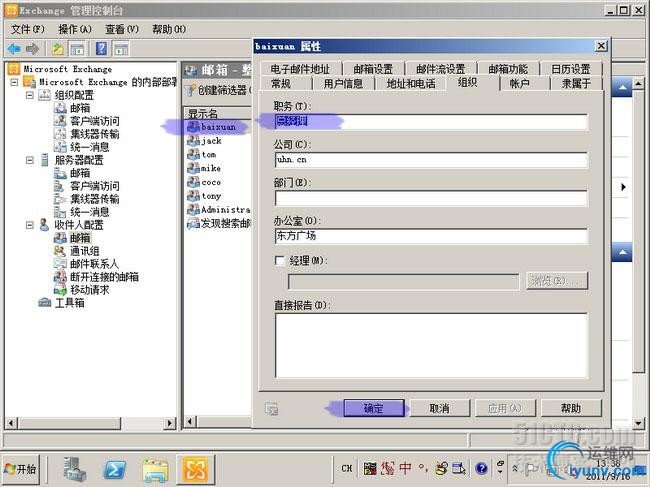Image resolution: width=650 pixels, height=487 pixels.
Task: Click in the 办公室(O) input field
Action: pos(431,236)
